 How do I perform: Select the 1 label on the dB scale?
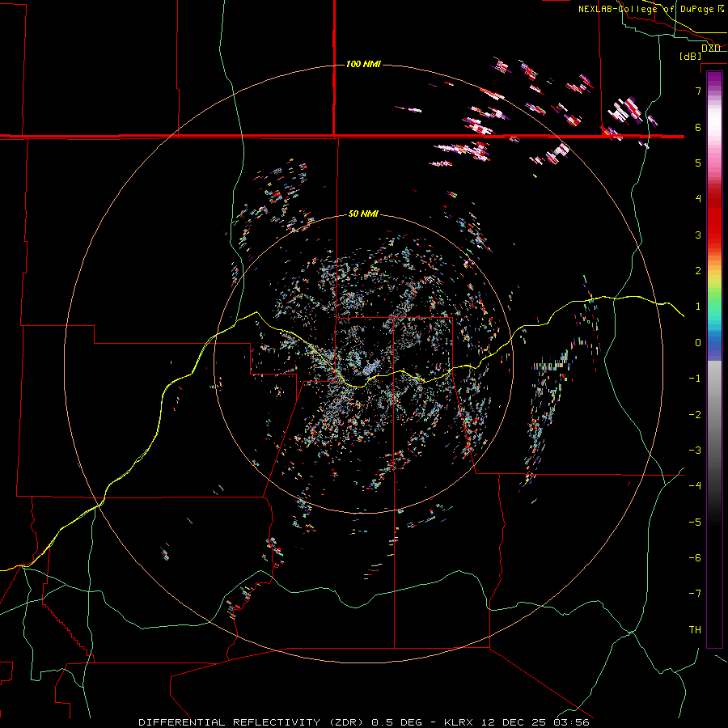pos(698,307)
